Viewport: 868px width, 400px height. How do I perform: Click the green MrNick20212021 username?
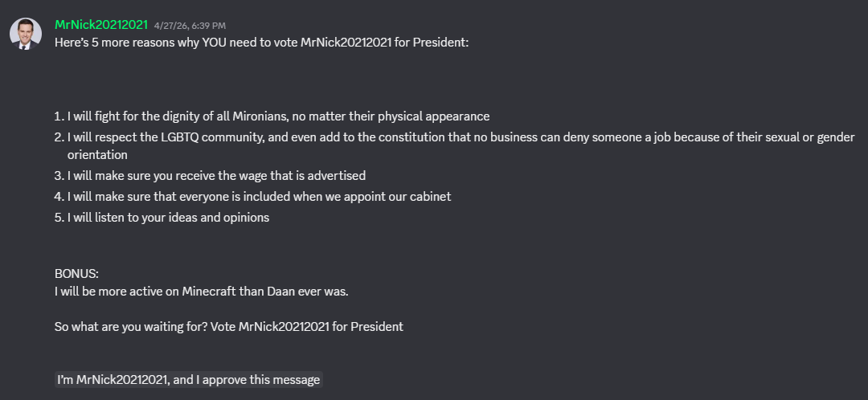[x=101, y=25]
